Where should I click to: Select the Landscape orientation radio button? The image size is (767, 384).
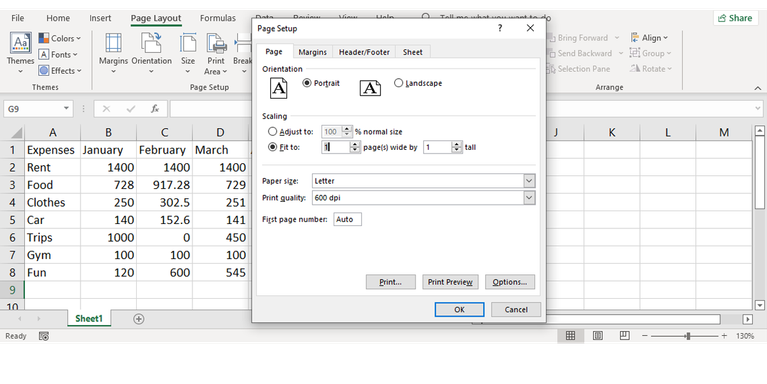398,83
